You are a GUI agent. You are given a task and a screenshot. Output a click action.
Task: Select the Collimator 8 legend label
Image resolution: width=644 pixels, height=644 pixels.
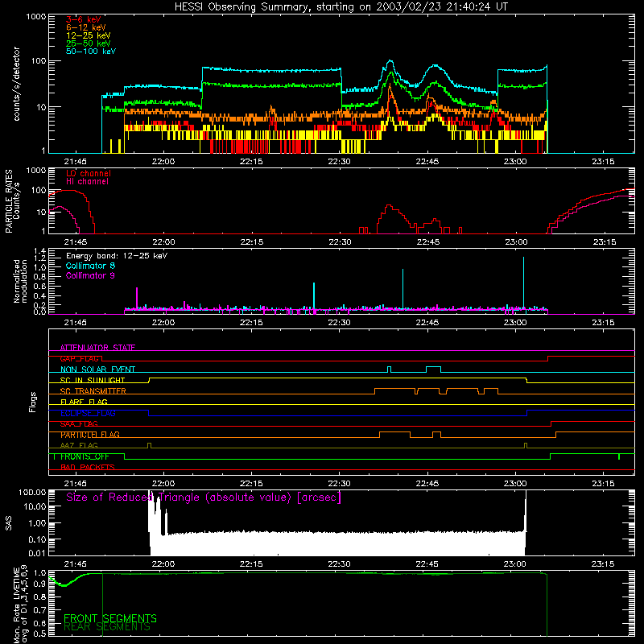pos(90,266)
